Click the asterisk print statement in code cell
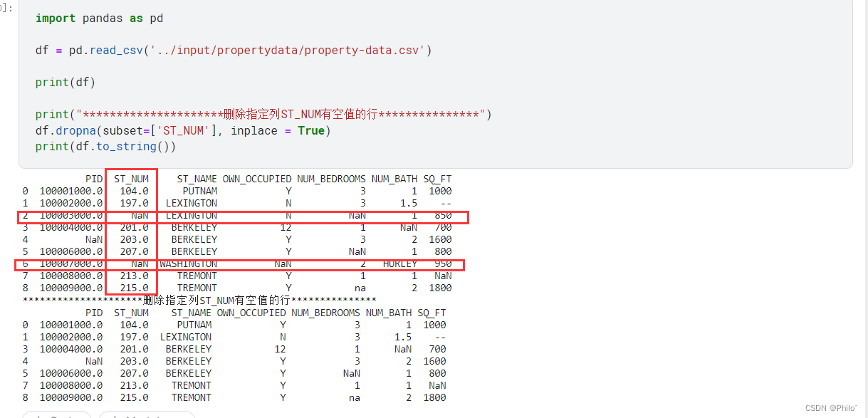Screen dimensions: 868x418 [x=263, y=115]
